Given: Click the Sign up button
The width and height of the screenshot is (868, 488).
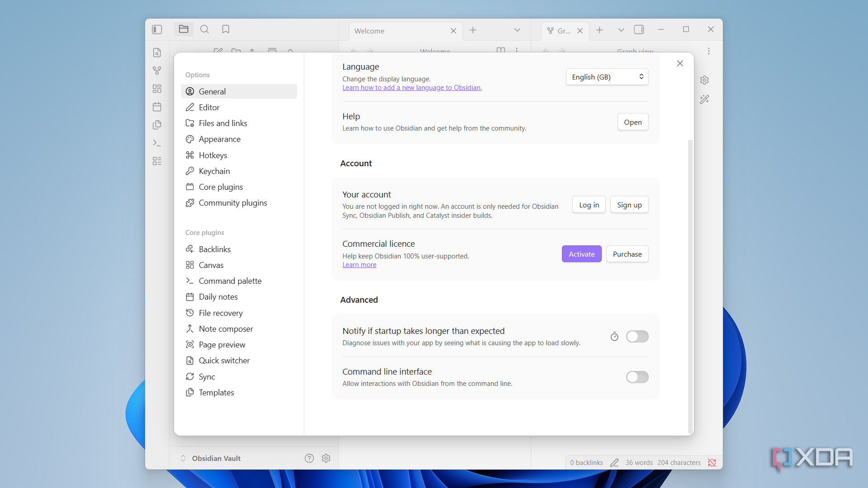Looking at the screenshot, I should tap(629, 205).
